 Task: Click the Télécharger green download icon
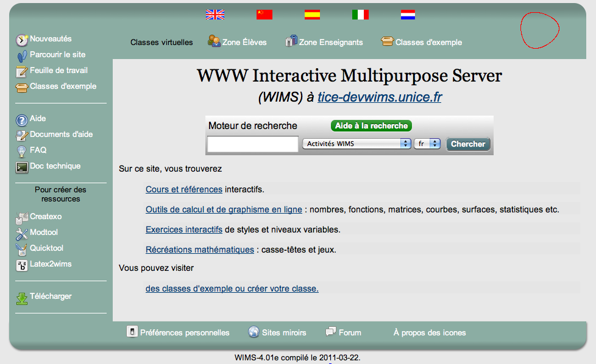[21, 298]
